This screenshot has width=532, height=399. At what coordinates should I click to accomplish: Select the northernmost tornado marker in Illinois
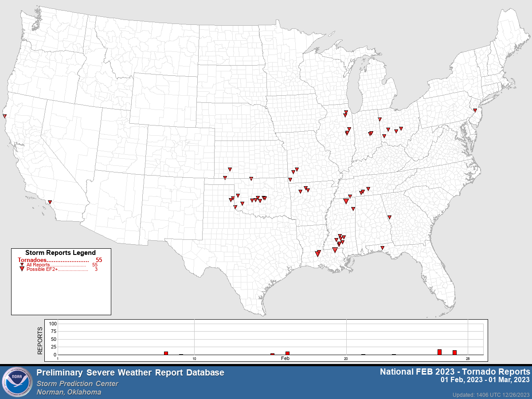pyautogui.click(x=346, y=112)
